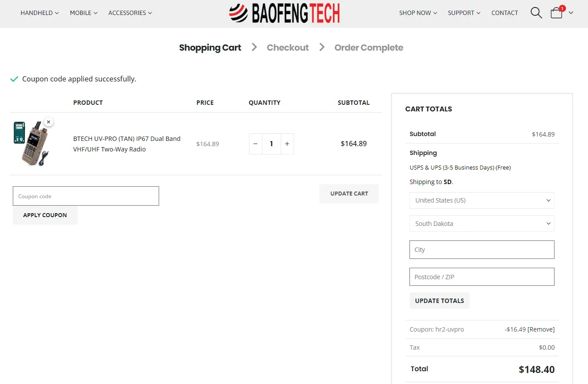Open the search magnifier icon
This screenshot has width=588, height=384.
tap(536, 13)
